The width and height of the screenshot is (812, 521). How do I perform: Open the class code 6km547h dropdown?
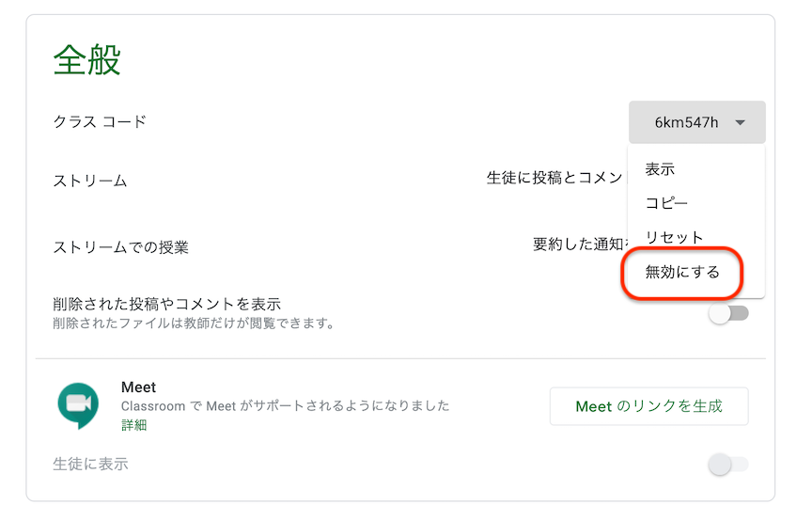point(696,122)
